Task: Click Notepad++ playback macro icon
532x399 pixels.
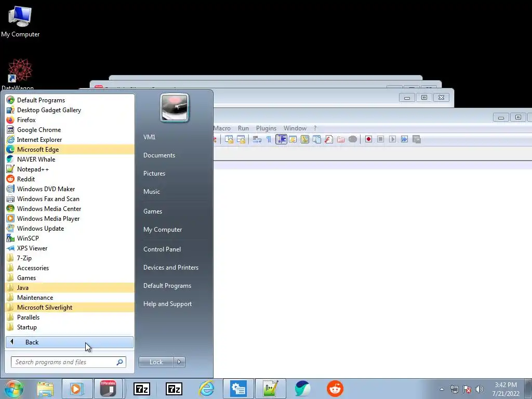Action: point(393,139)
